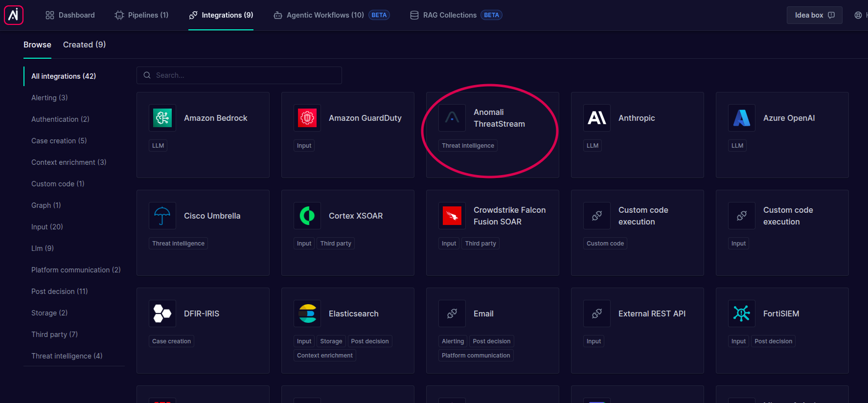
Task: Select the Integrations plug icon in the top bar
Action: 193,15
